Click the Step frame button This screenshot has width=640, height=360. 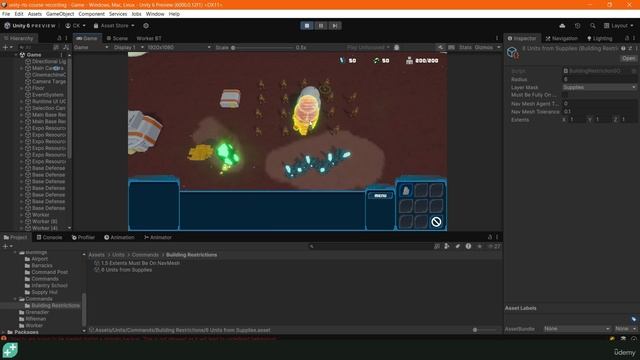tap(335, 26)
